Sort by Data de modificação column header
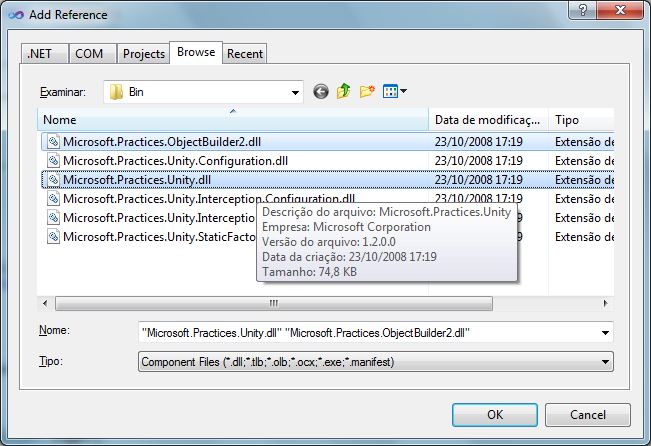The height and width of the screenshot is (446, 651). point(488,120)
